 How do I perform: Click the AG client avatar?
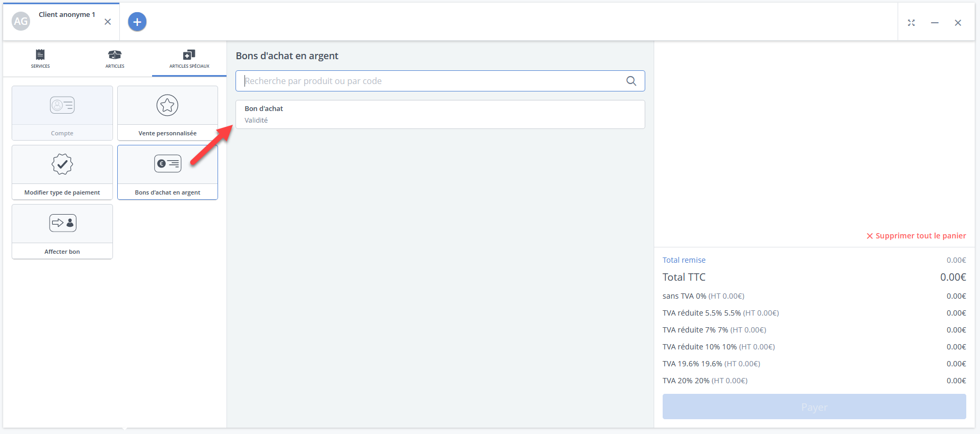(21, 22)
